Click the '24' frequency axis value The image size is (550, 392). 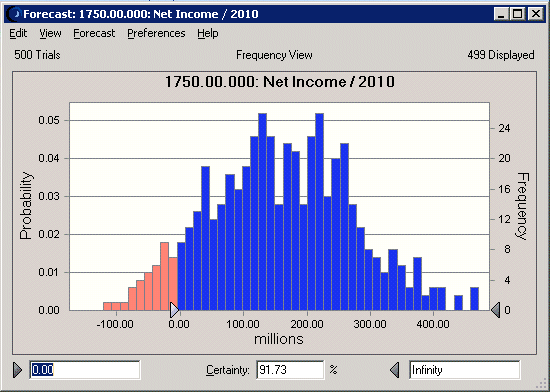[504, 128]
